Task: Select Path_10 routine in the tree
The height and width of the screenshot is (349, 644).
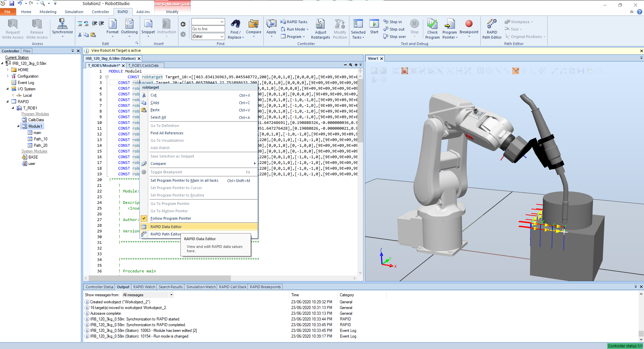Action: (x=40, y=139)
